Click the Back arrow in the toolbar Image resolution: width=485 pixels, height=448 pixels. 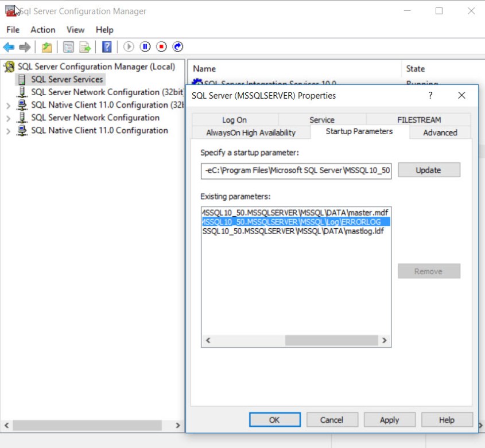pyautogui.click(x=9, y=47)
